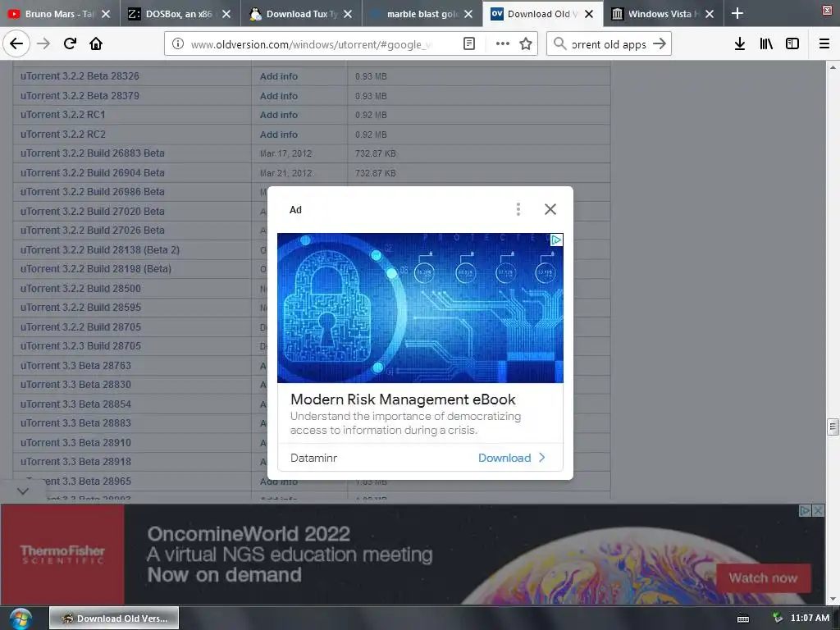Click AdChoices icon on bottom banner
Screen dimensions: 840x630
tap(805, 510)
